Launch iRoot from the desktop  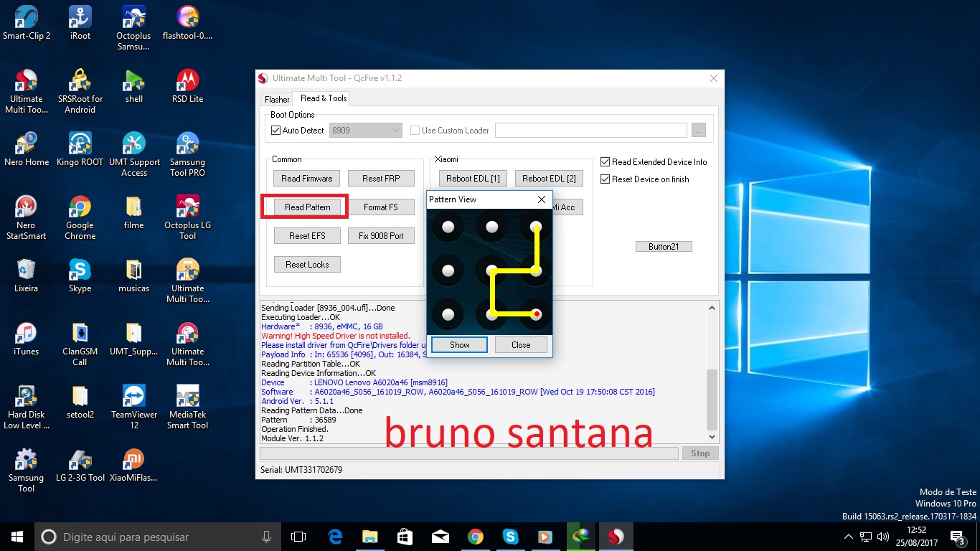click(x=80, y=23)
